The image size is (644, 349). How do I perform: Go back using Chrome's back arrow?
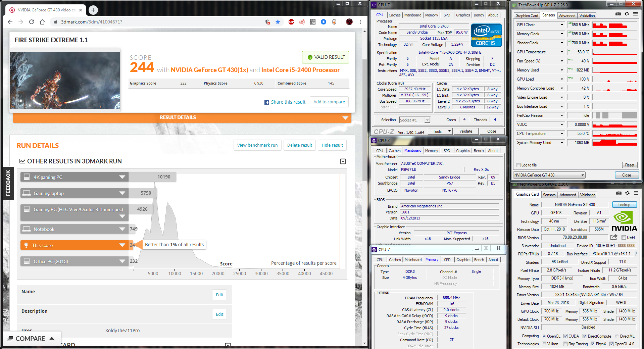click(10, 22)
